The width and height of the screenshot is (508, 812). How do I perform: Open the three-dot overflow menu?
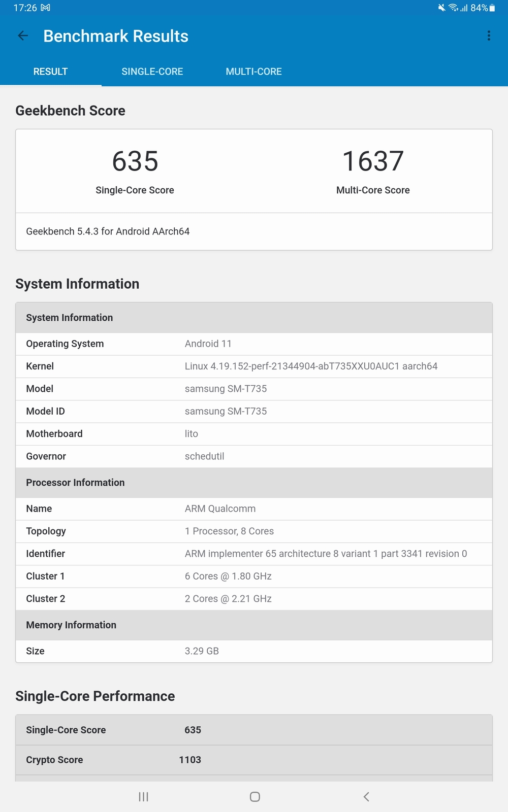489,36
